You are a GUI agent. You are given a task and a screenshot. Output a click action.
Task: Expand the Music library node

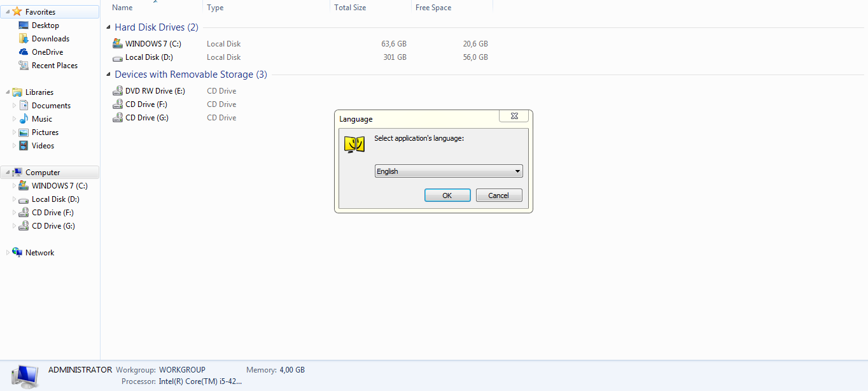pos(15,119)
